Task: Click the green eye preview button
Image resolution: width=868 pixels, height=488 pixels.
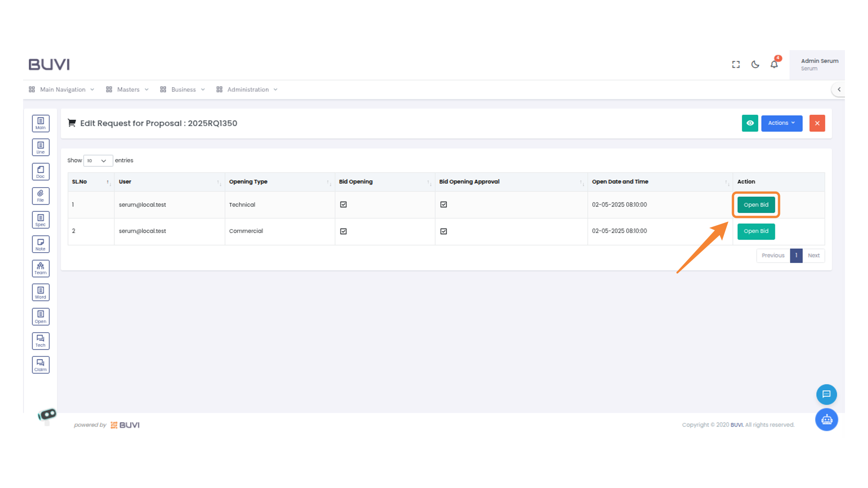Action: [x=750, y=123]
